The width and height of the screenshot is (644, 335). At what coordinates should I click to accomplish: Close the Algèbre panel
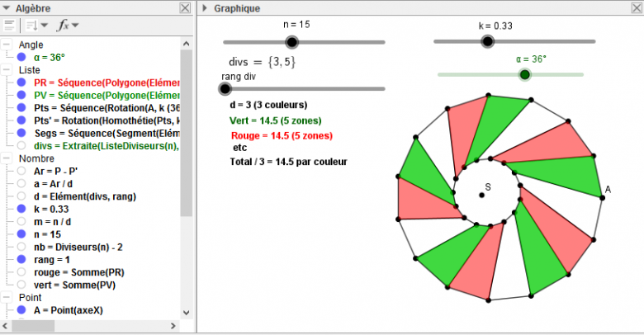pyautogui.click(x=185, y=7)
